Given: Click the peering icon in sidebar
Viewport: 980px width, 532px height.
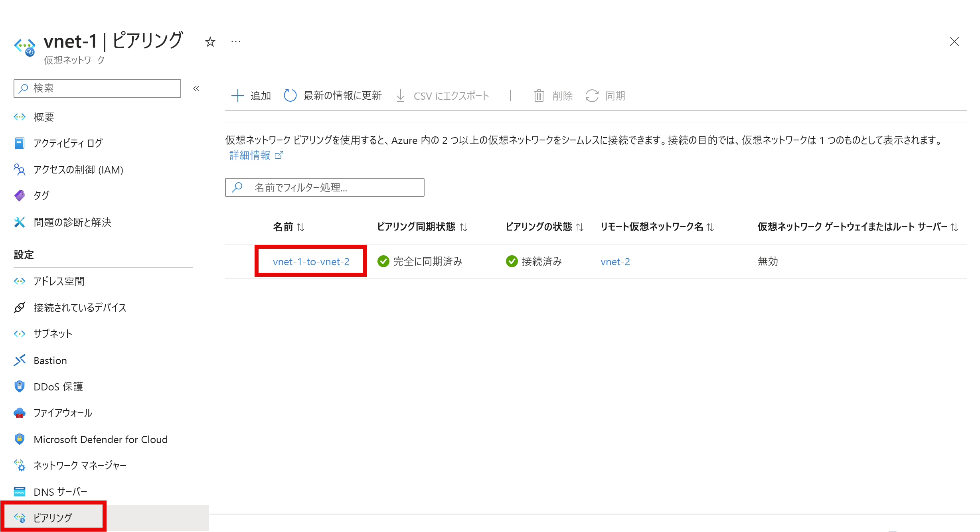Looking at the screenshot, I should [x=20, y=518].
